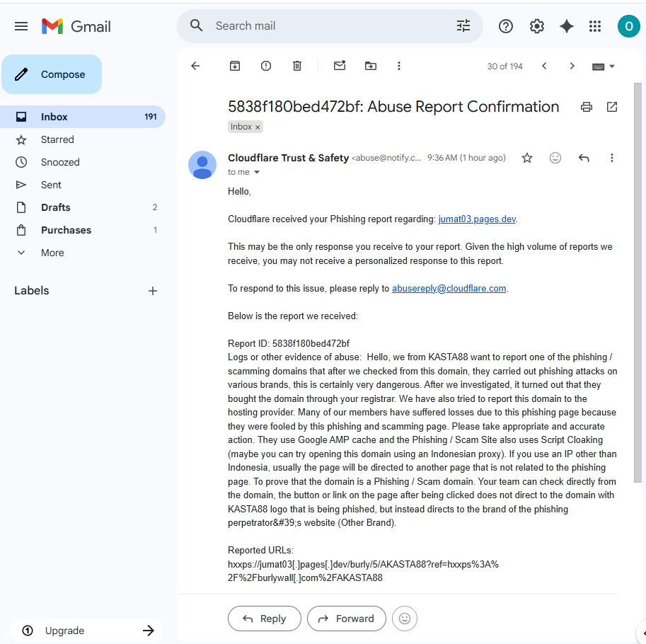Open the Gemini sparkle icon
The width and height of the screenshot is (646, 644).
pos(567,26)
